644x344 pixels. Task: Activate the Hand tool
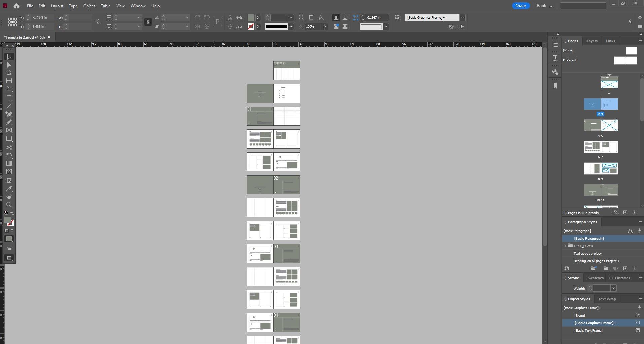click(9, 197)
